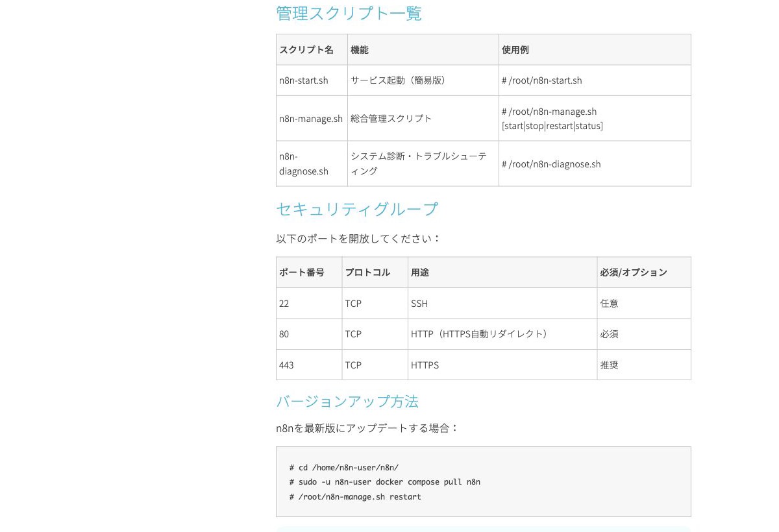This screenshot has height=532, width=779.
Task: Click the TCP cell in port 80 row
Action: [x=375, y=334]
